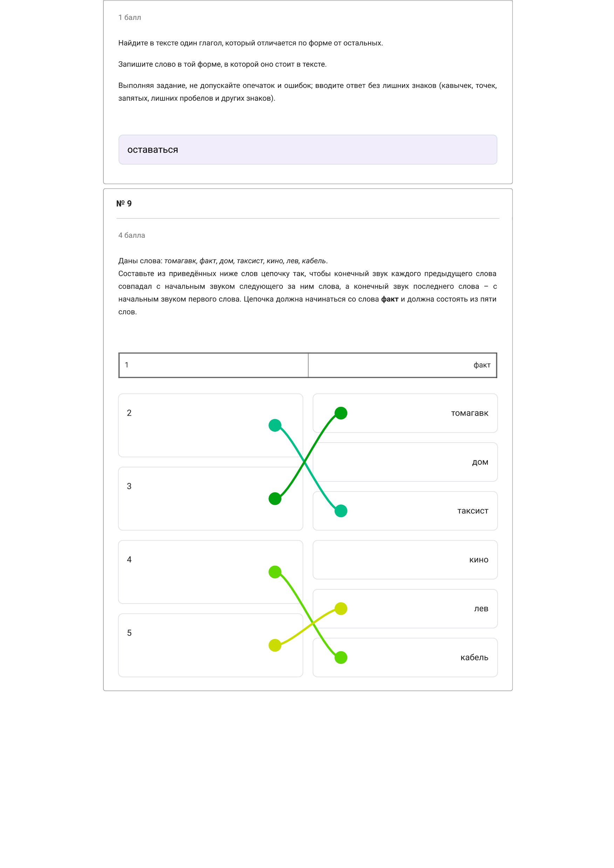Viewport: 614px width, 868px height.
Task: Select the word card таксист
Action: (x=405, y=511)
